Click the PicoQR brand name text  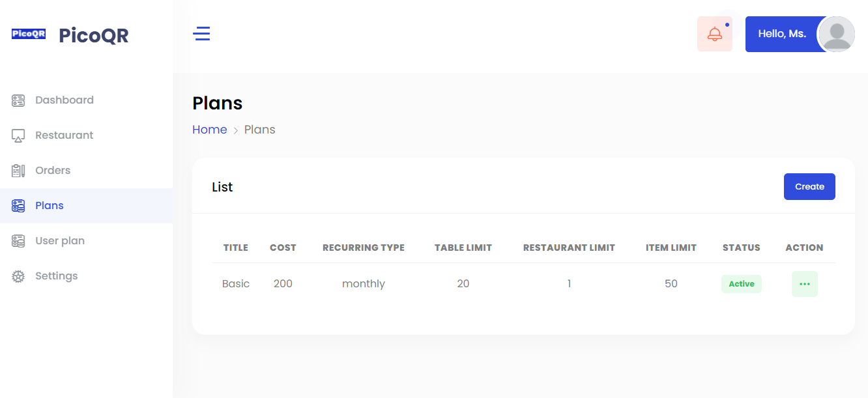(94, 35)
